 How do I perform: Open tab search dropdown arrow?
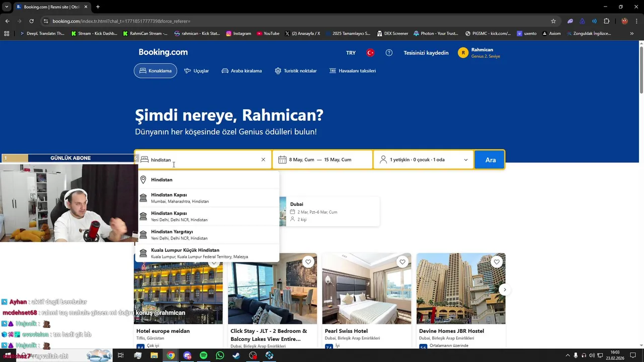point(7,7)
